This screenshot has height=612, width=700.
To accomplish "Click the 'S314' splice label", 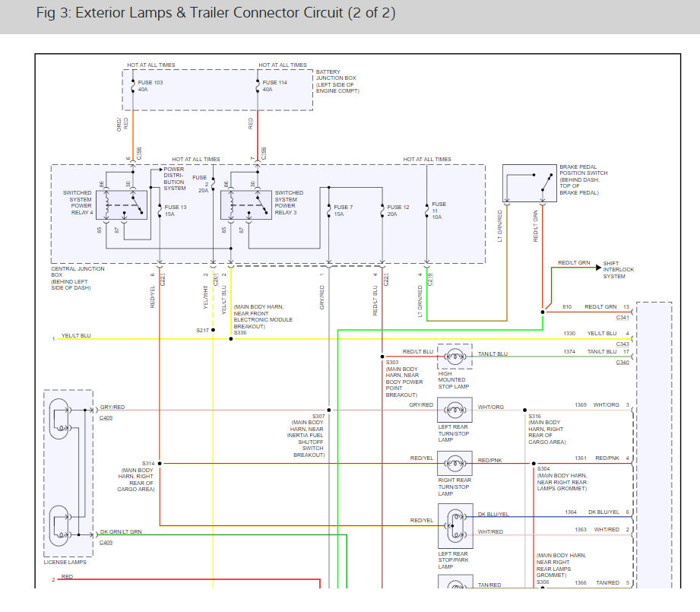I will [x=148, y=463].
